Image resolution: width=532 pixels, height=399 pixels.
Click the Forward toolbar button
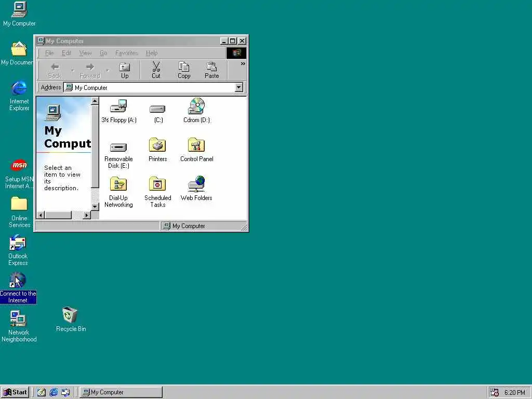(90, 70)
